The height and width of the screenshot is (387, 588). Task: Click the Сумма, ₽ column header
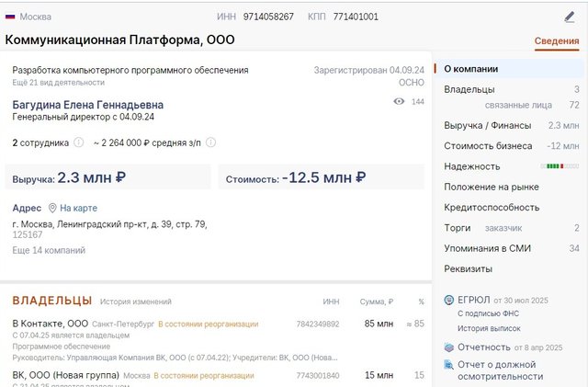tap(376, 302)
